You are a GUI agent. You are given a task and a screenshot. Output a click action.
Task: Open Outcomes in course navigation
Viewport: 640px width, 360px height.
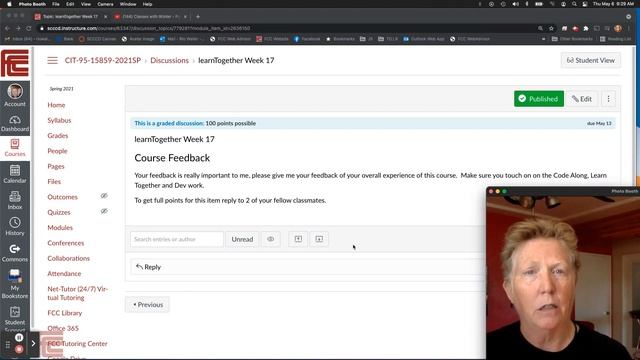(62, 197)
